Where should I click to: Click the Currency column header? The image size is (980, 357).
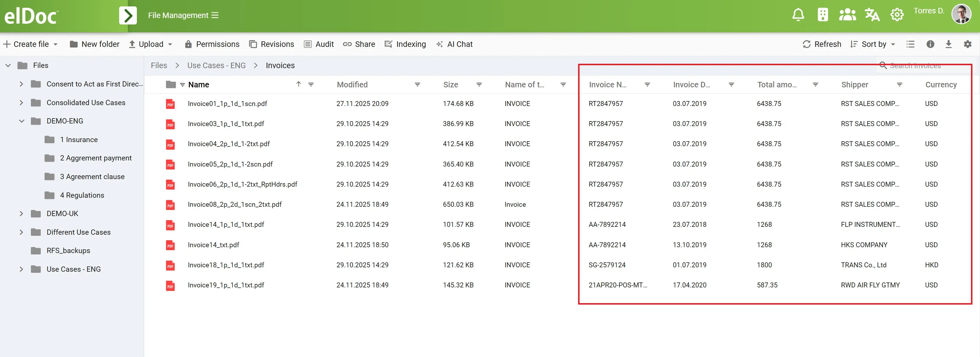[x=941, y=84]
